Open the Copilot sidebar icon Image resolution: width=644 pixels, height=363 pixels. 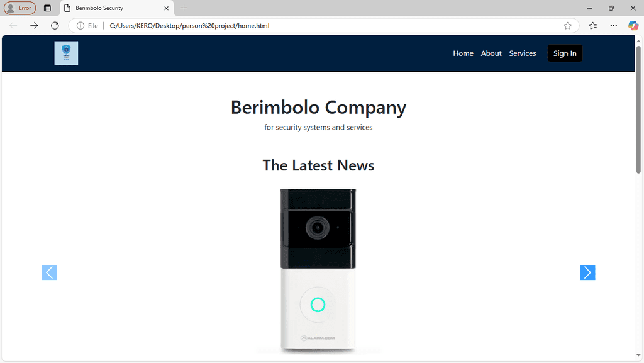pos(633,25)
